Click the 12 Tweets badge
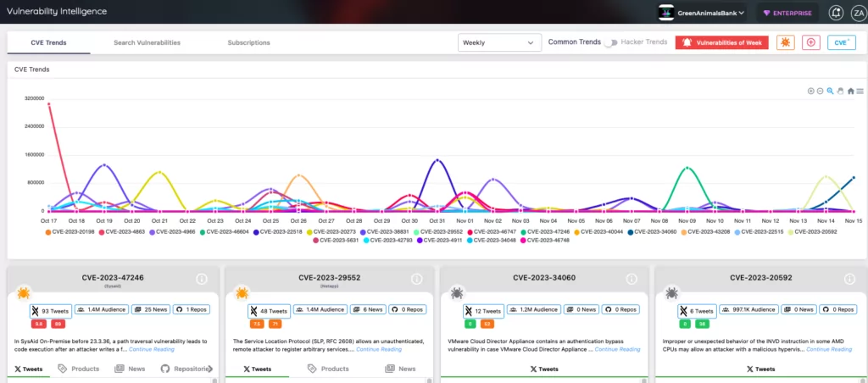Viewport: 868px width, 383px height. pyautogui.click(x=483, y=311)
